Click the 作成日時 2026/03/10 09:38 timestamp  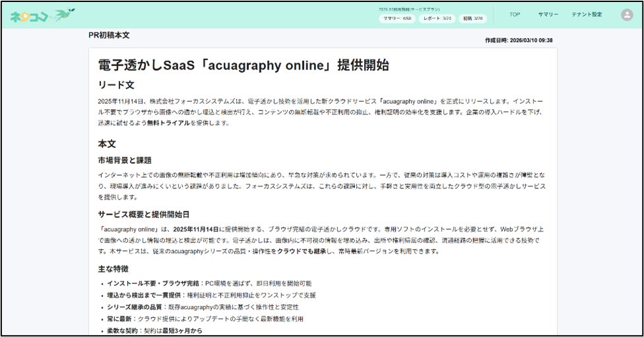(519, 40)
